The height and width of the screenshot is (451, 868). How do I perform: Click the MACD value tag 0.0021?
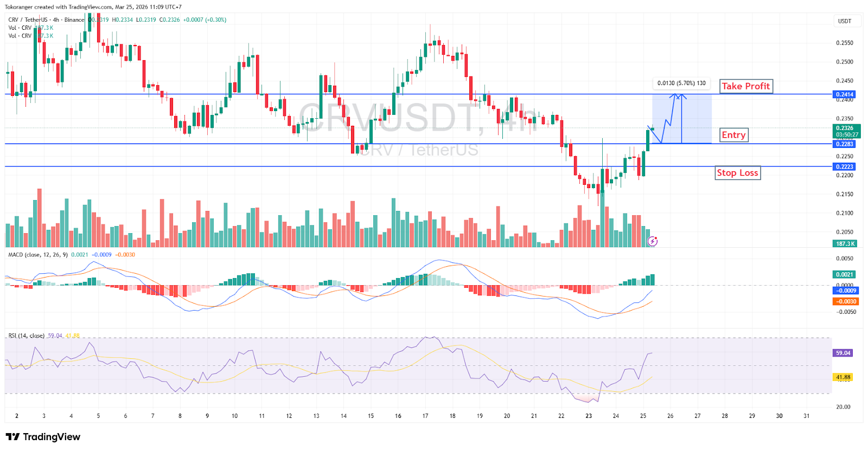point(844,275)
